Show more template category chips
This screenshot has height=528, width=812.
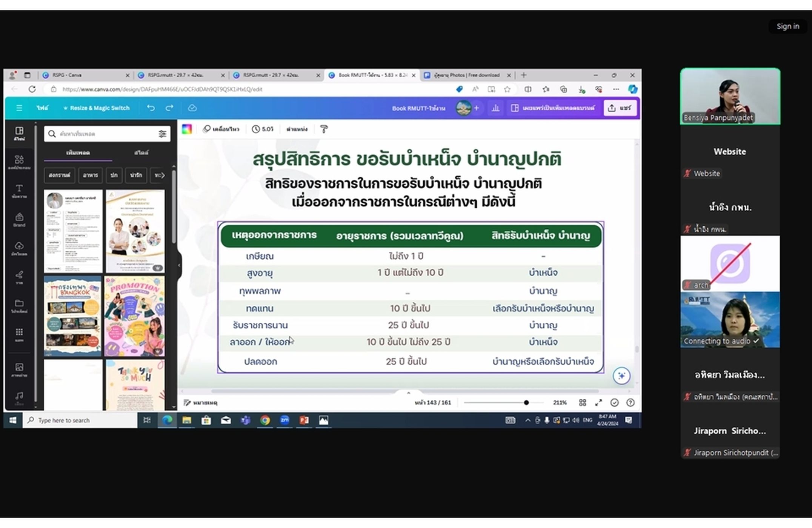point(163,175)
